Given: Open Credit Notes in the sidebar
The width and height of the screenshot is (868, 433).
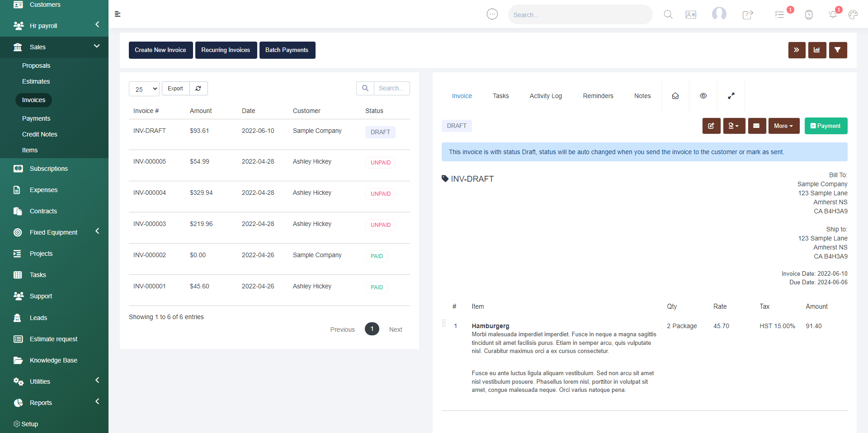Looking at the screenshot, I should [x=40, y=134].
